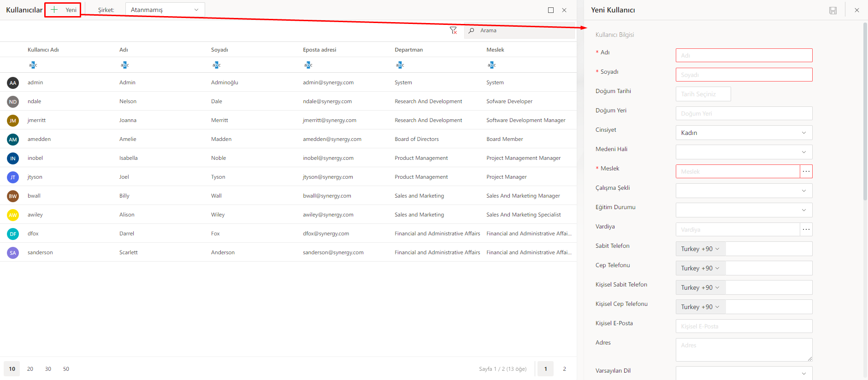The height and width of the screenshot is (380, 868).
Task: Click the Yeni (new user) plus button
Action: pyautogui.click(x=63, y=10)
